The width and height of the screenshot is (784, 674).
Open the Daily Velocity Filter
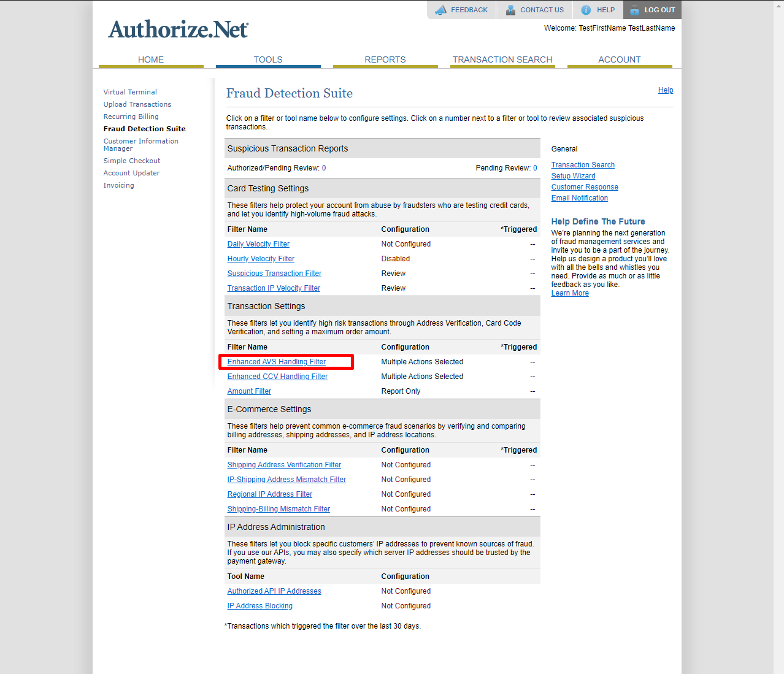(258, 244)
